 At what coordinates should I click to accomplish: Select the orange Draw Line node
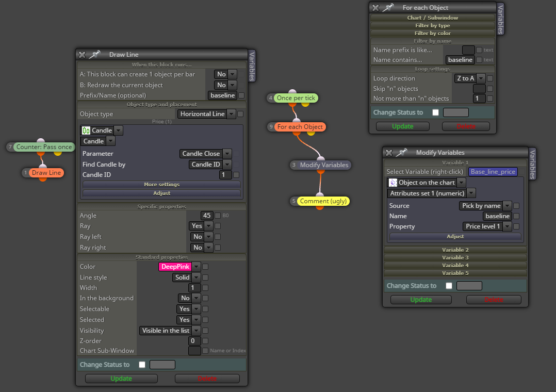[46, 173]
